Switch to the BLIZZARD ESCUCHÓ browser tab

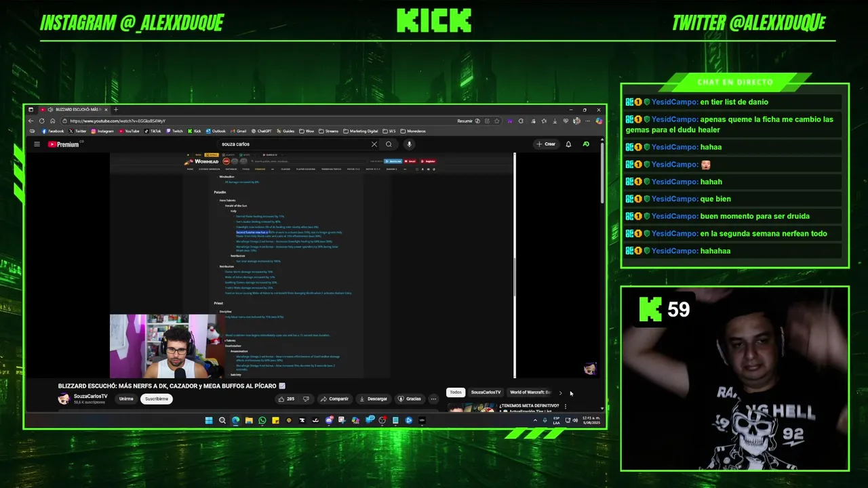pos(73,109)
